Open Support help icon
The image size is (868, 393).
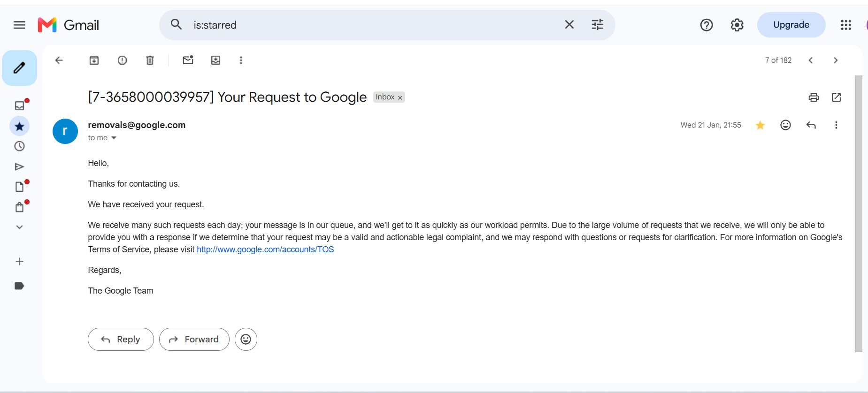pos(706,25)
